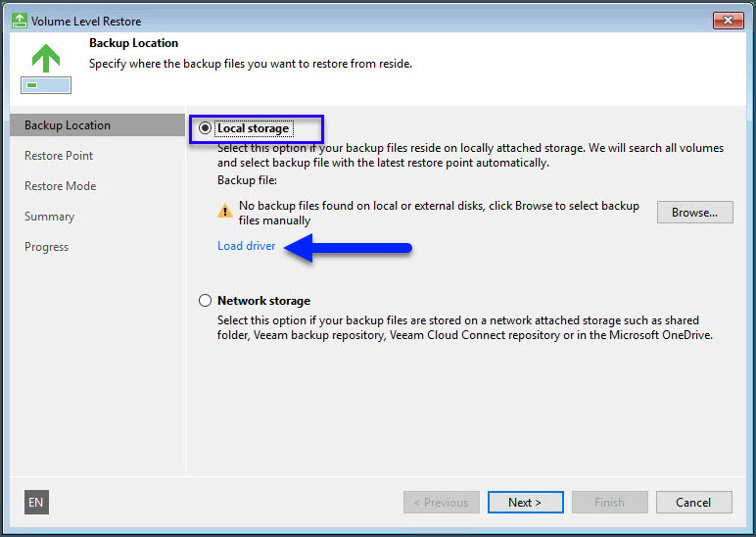Click the yellow warning triangle icon
Viewport: 756px width, 537px height.
pos(224,208)
